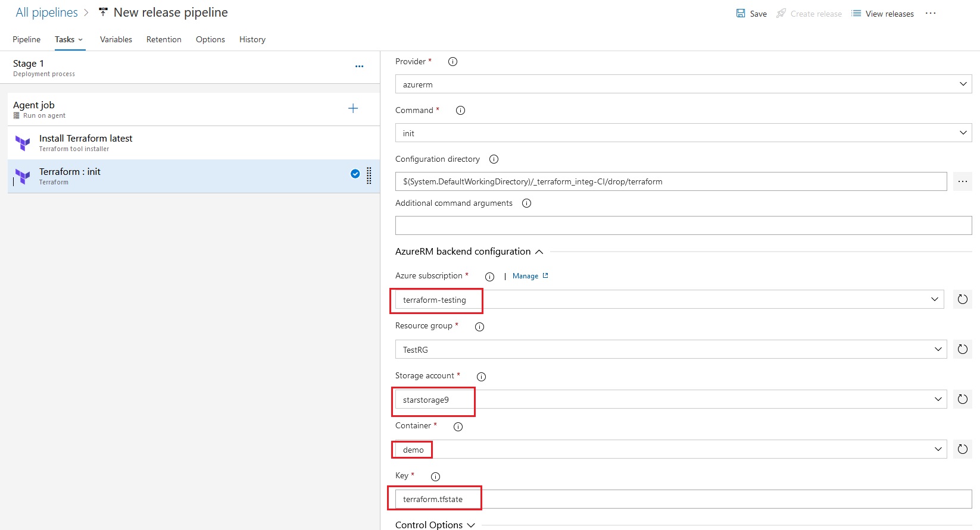Open the Provider dropdown showing azurerm

pos(683,84)
